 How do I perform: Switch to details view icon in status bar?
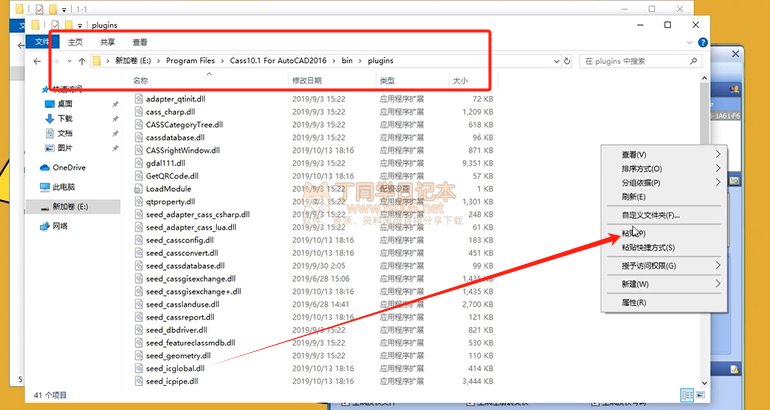(x=687, y=395)
